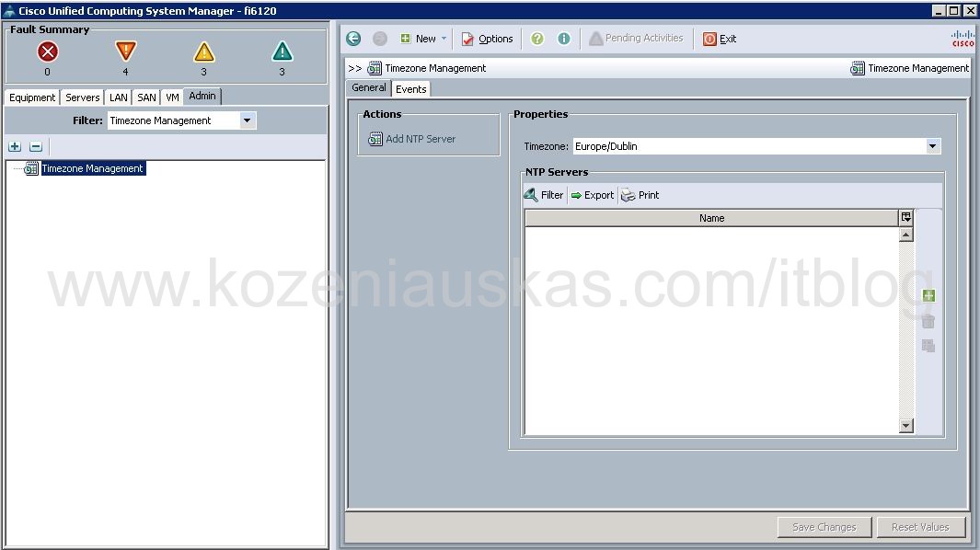
Task: Open the New menu in the toolbar
Action: (423, 39)
